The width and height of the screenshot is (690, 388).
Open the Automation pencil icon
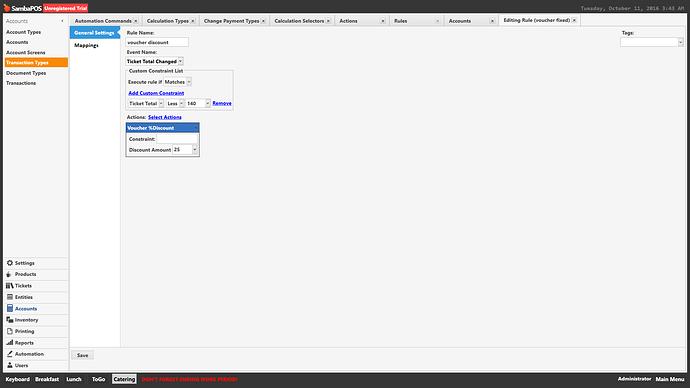(x=10, y=354)
